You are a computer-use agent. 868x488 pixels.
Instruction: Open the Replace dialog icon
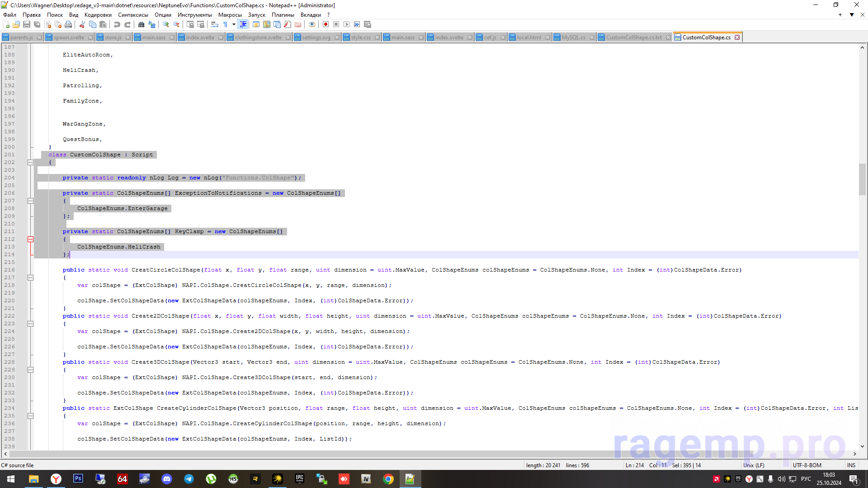click(x=152, y=24)
